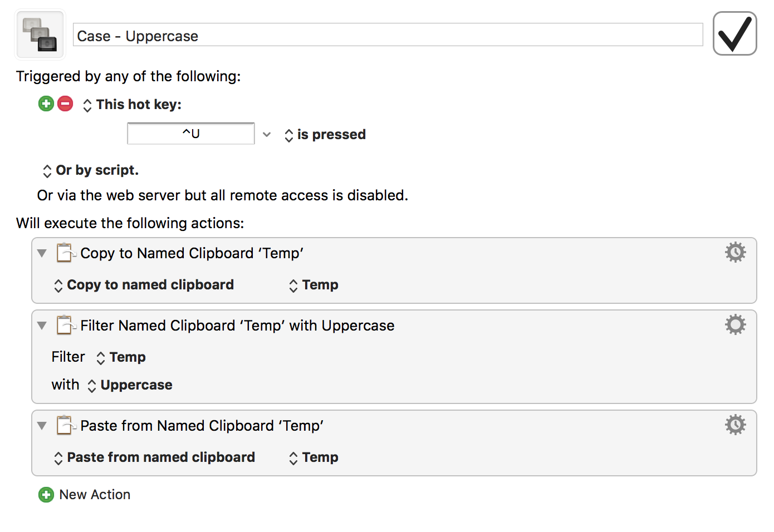774x532 pixels.
Task: Click the macro icon next to the name field
Action: pyautogui.click(x=40, y=35)
